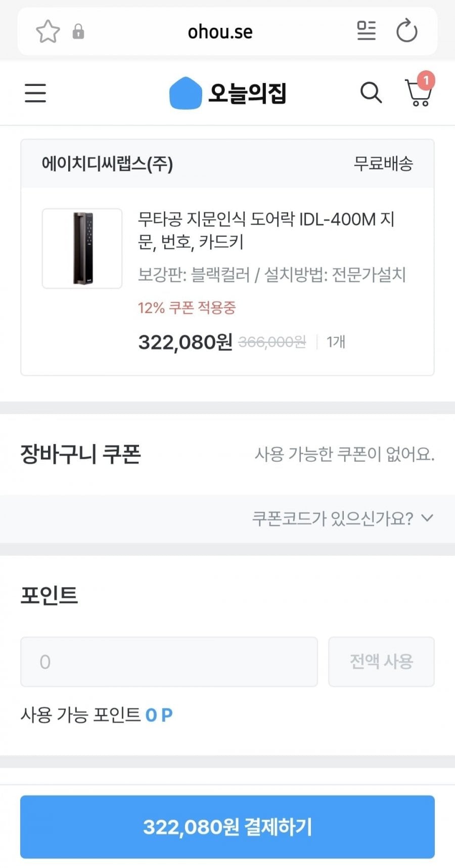
Task: Select the seller name 에이치디씨랩스(주)
Action: point(107,164)
